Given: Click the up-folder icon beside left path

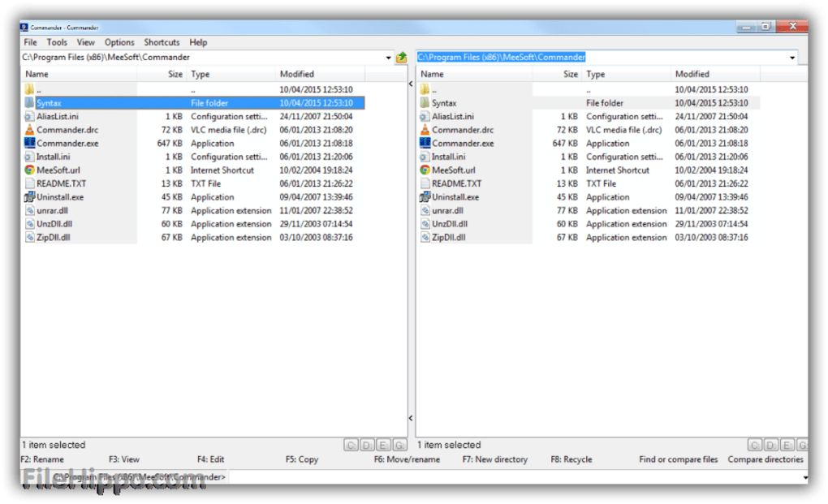Looking at the screenshot, I should click(401, 57).
